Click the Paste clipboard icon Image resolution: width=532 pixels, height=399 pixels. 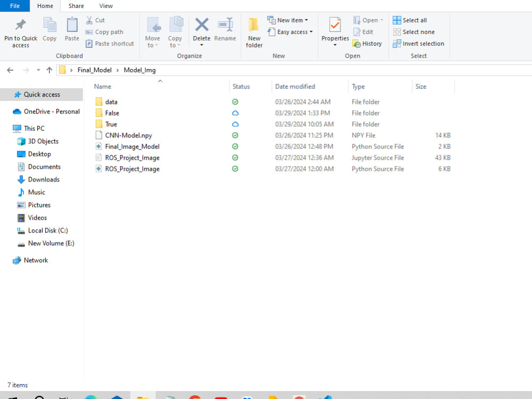[72, 25]
